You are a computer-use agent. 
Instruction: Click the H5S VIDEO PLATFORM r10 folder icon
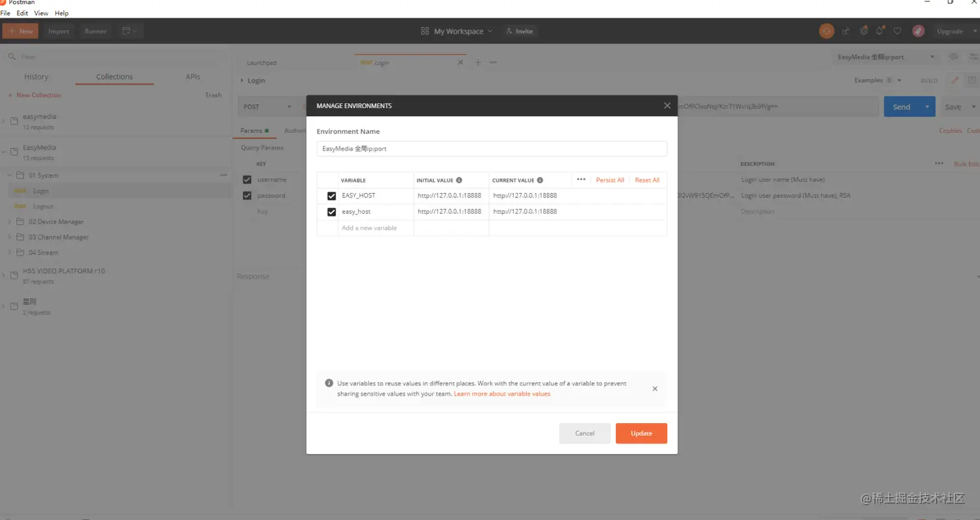14,275
